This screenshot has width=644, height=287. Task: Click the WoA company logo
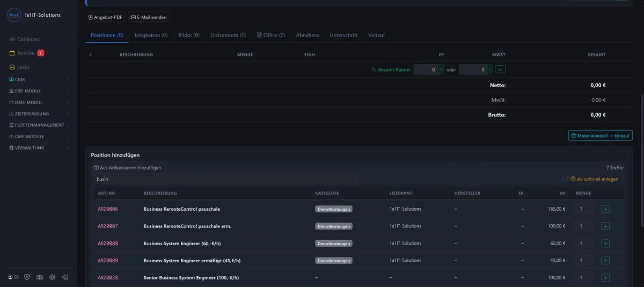coord(13,15)
